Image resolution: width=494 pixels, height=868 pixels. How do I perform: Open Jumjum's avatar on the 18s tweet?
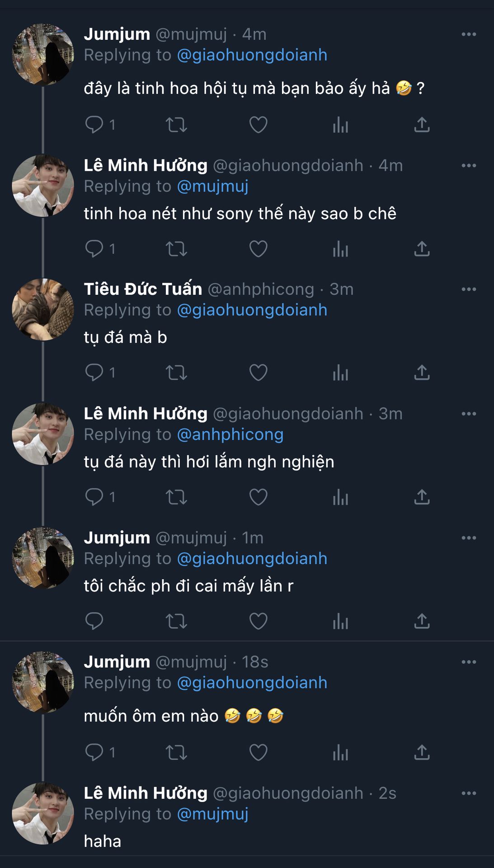[43, 682]
